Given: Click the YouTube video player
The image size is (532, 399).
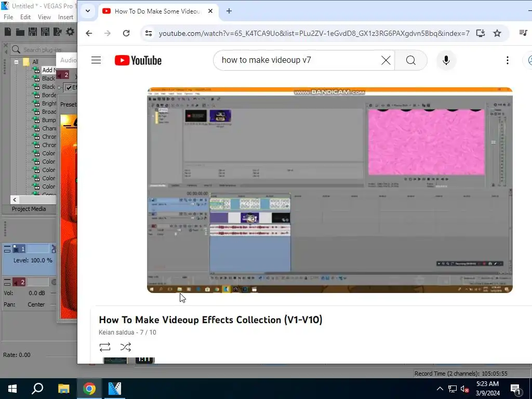Looking at the screenshot, I should (x=329, y=190).
